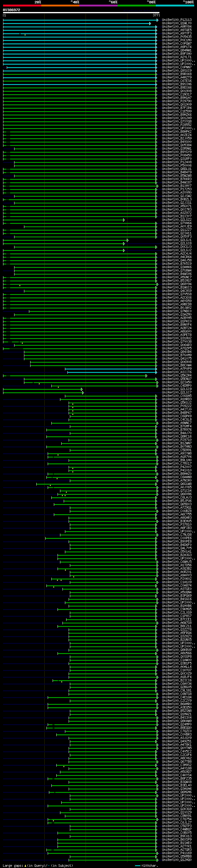Image resolution: width=197 pixels, height=868 pixels.
Task: Open hit UniRef100_B9HZK6
Action: coord(177,115)
